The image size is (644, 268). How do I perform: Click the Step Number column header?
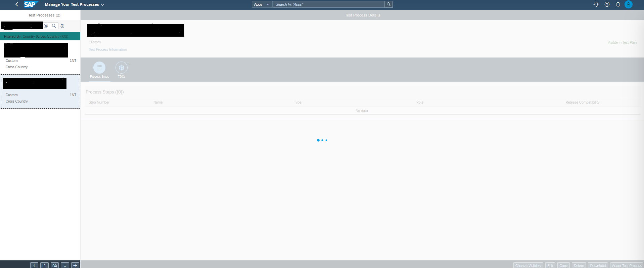click(99, 102)
